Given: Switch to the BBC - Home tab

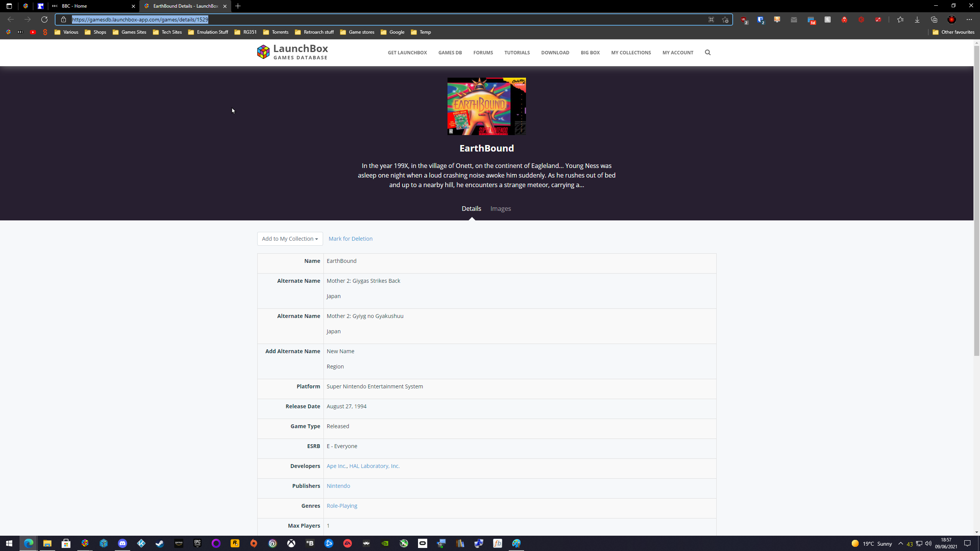Looking at the screenshot, I should point(93,6).
